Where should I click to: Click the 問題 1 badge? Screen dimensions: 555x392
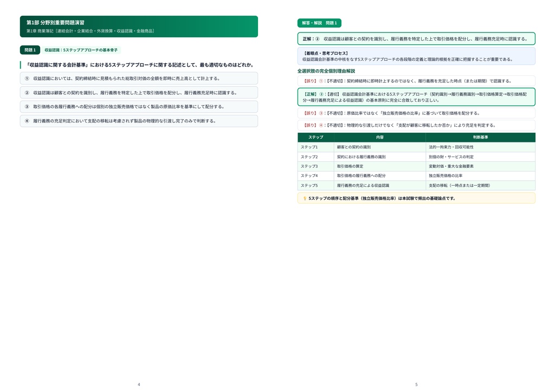(x=30, y=50)
